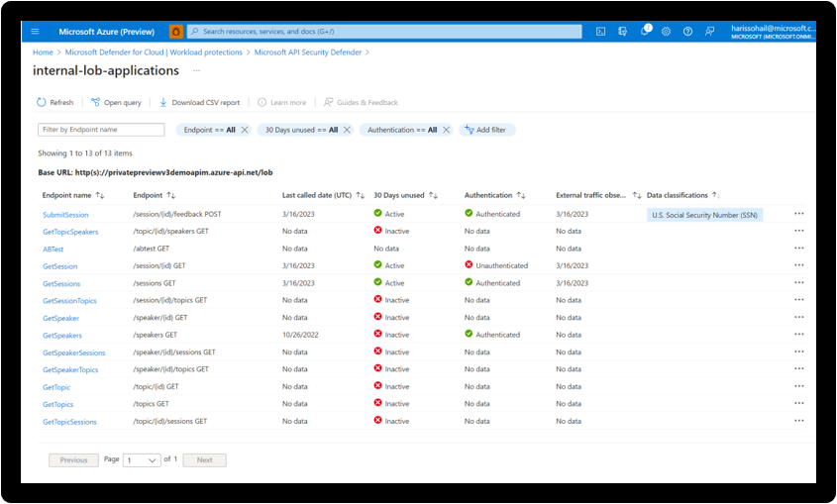Image resolution: width=837 pixels, height=504 pixels.
Task: Open the more options ellipsis for the GetTopicSessions row
Action: click(799, 420)
